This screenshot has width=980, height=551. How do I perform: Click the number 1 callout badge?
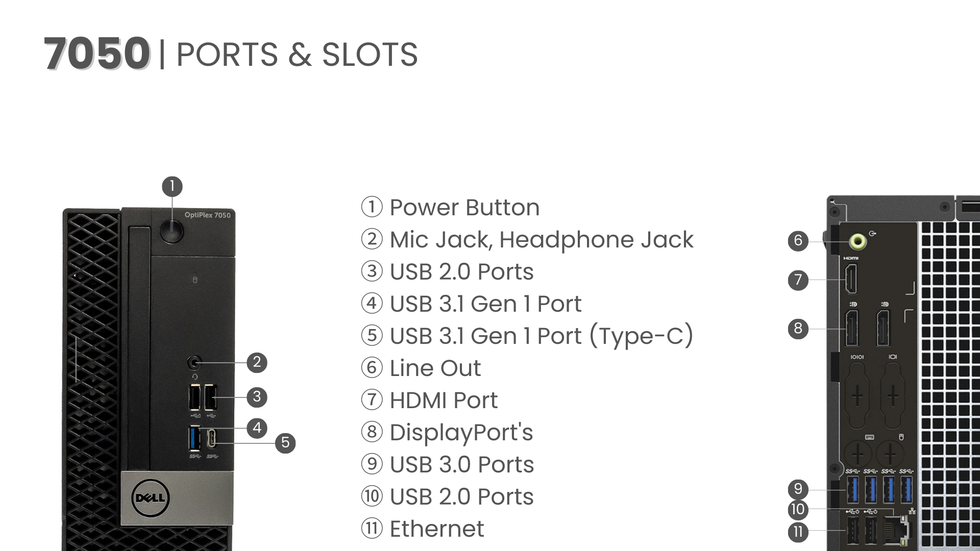click(172, 186)
